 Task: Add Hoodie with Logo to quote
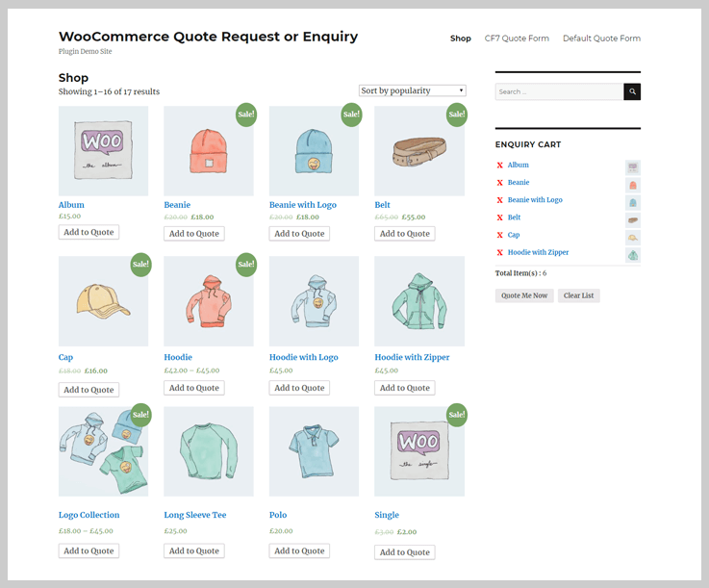point(299,388)
